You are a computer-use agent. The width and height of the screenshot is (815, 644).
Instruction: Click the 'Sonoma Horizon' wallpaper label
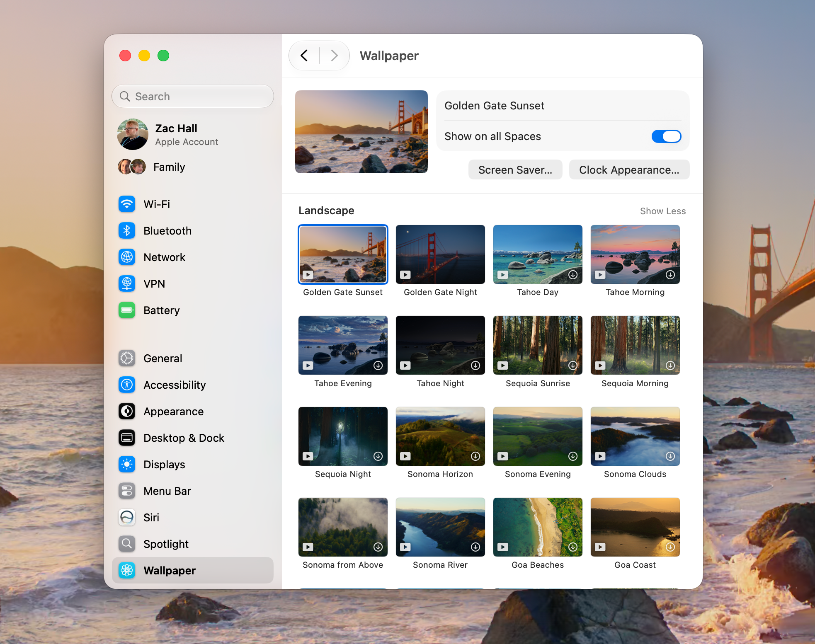coord(440,474)
